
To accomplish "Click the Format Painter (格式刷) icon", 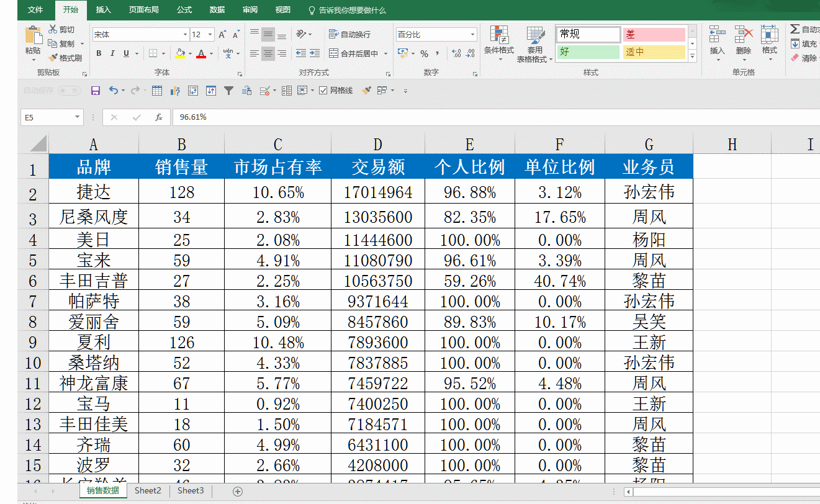I will (53, 58).
